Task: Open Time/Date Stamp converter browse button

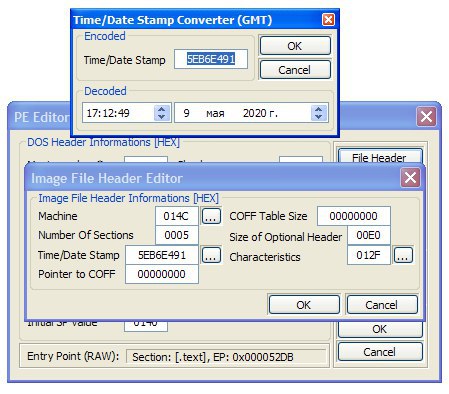Action: [211, 255]
